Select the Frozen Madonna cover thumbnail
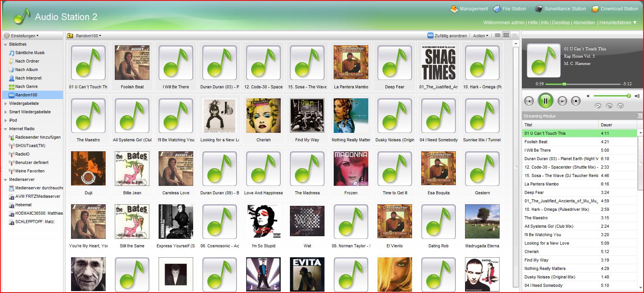Image resolution: width=644 pixels, height=293 pixels. (351, 169)
